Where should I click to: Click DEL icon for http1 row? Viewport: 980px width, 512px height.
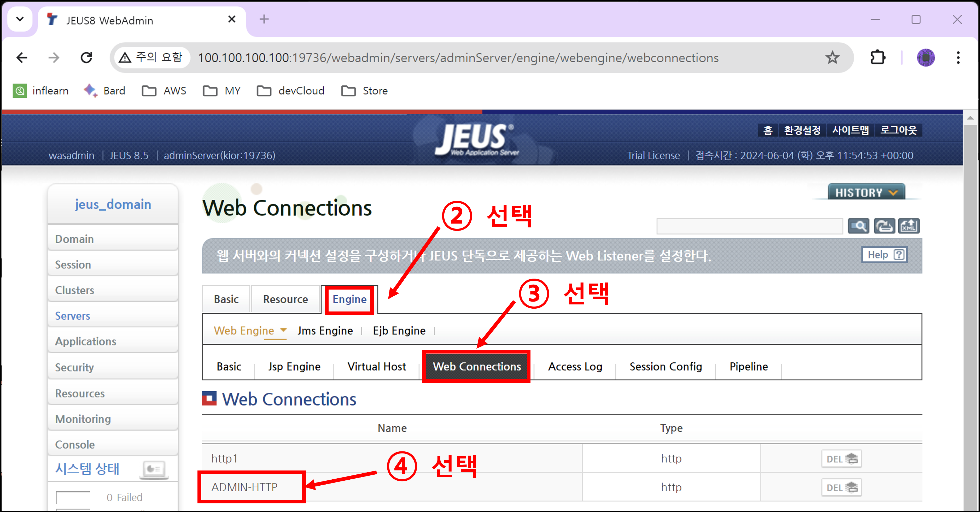tap(842, 459)
